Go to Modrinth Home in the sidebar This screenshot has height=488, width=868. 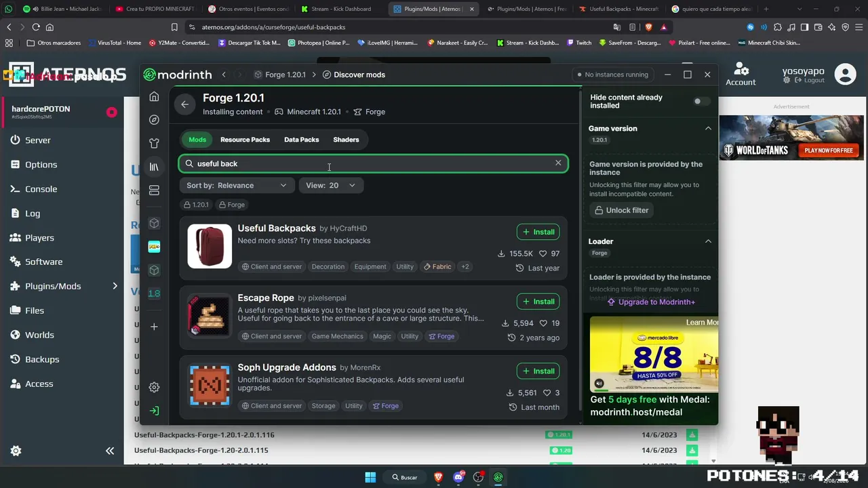click(x=154, y=96)
